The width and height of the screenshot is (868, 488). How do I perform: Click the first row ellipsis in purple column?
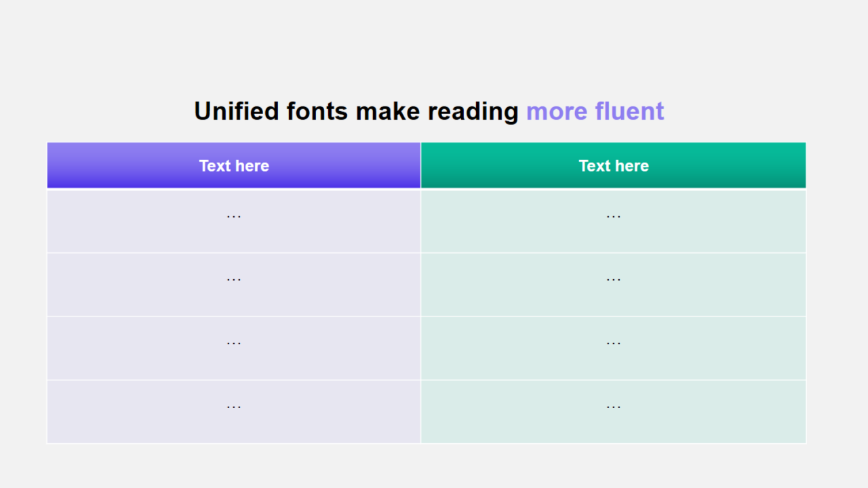coord(234,216)
